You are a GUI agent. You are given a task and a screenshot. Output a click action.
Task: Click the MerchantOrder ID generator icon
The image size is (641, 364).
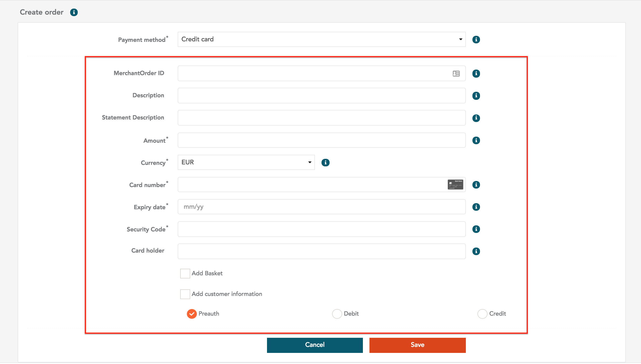[457, 73]
